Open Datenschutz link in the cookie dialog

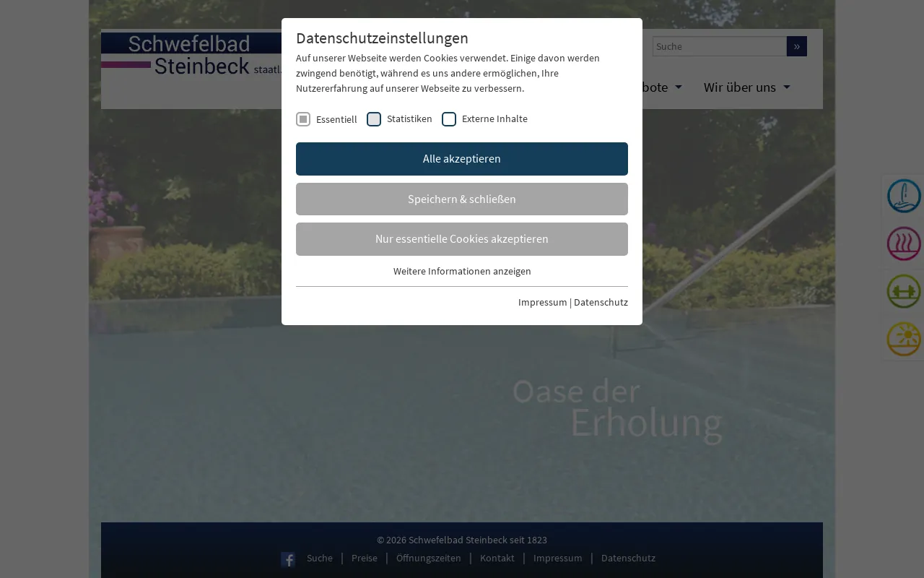(x=601, y=302)
